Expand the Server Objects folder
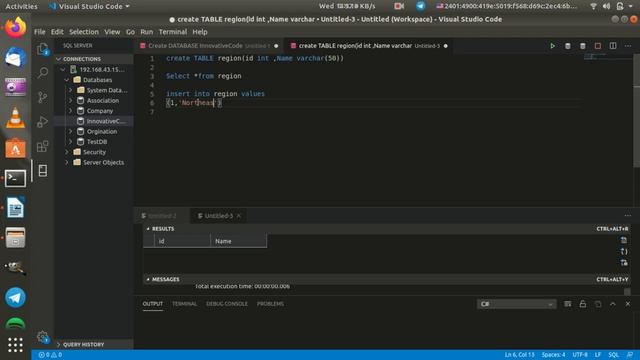The width and height of the screenshot is (640, 360). [x=67, y=162]
